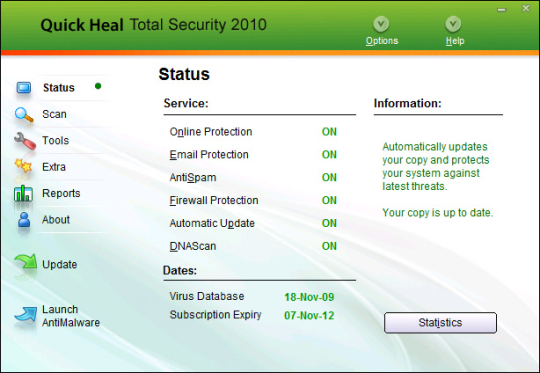Open Firewall Protection settings link

[214, 200]
